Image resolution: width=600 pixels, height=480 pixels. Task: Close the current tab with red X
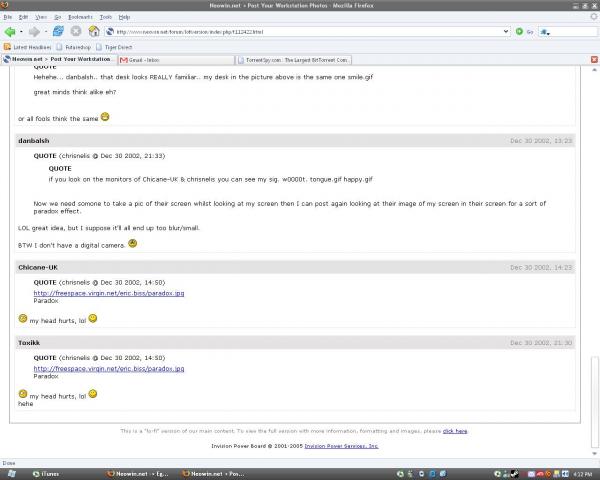[x=594, y=59]
